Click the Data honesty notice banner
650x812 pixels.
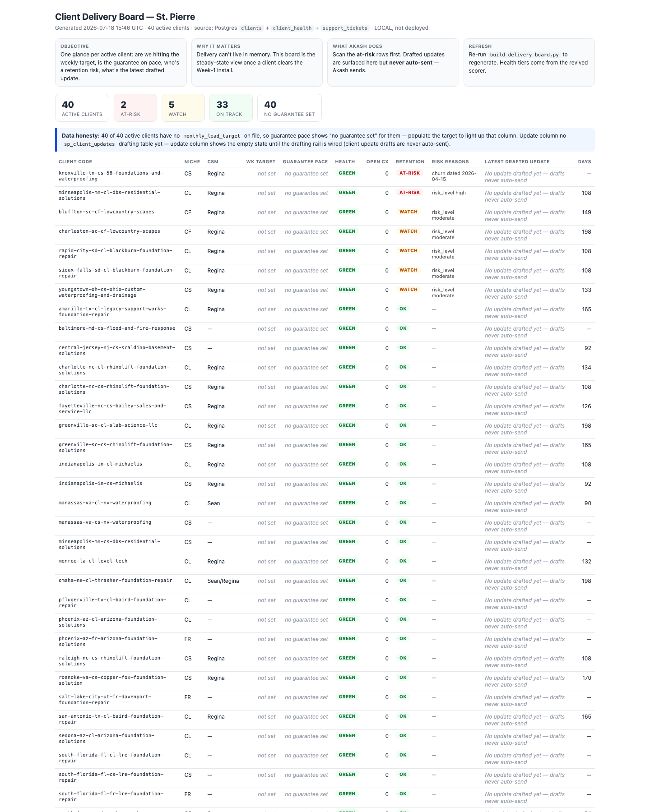tap(325, 140)
